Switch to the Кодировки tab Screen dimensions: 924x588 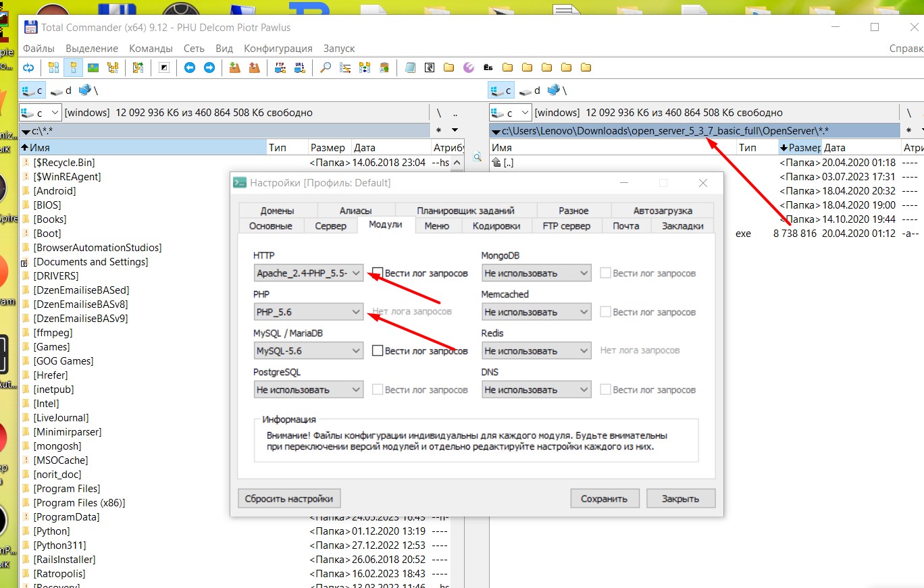point(496,226)
